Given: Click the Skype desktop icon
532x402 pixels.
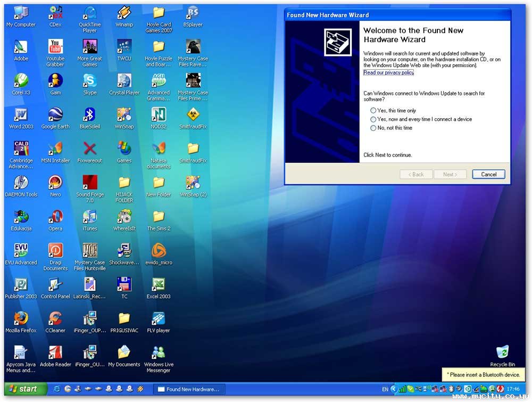Looking at the screenshot, I should click(x=89, y=85).
